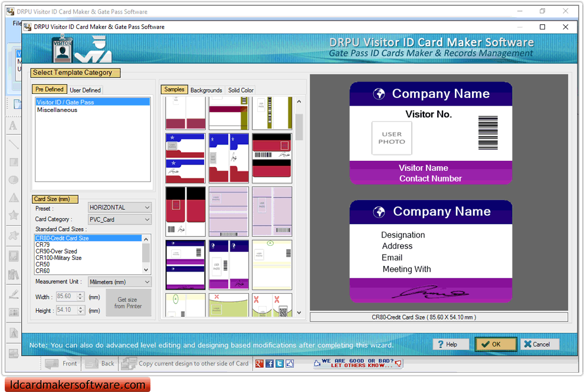The image size is (584, 392).
Task: Select the barcode tool in left toolbar
Action: (x=14, y=312)
